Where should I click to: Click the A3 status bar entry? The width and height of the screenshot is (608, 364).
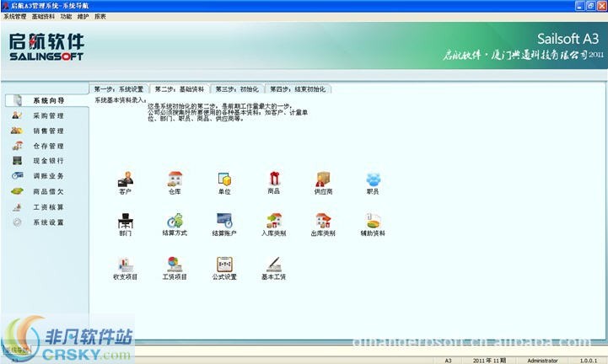click(448, 361)
